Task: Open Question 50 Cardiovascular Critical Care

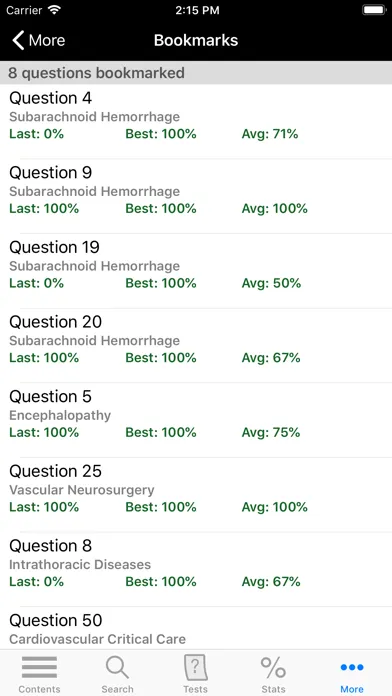Action: point(196,628)
